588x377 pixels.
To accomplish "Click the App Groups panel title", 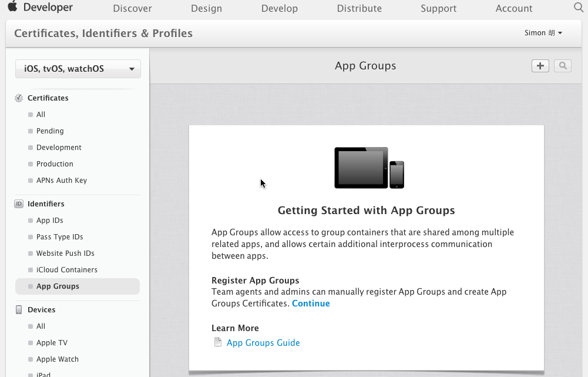I will click(365, 66).
